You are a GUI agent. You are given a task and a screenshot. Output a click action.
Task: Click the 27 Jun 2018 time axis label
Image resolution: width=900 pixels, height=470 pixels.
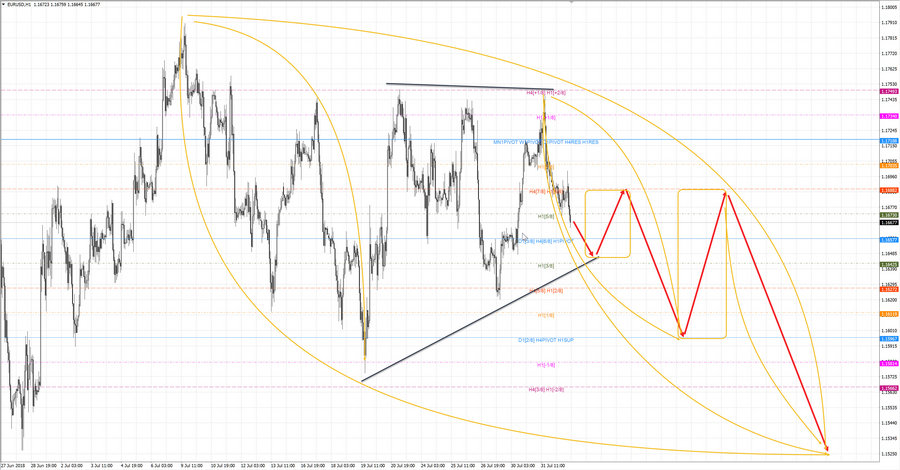pyautogui.click(x=13, y=465)
